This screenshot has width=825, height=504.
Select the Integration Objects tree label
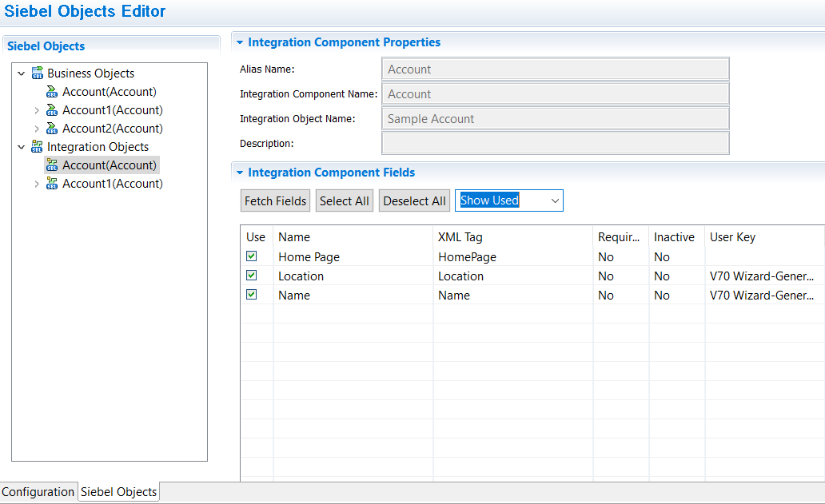pyautogui.click(x=98, y=147)
